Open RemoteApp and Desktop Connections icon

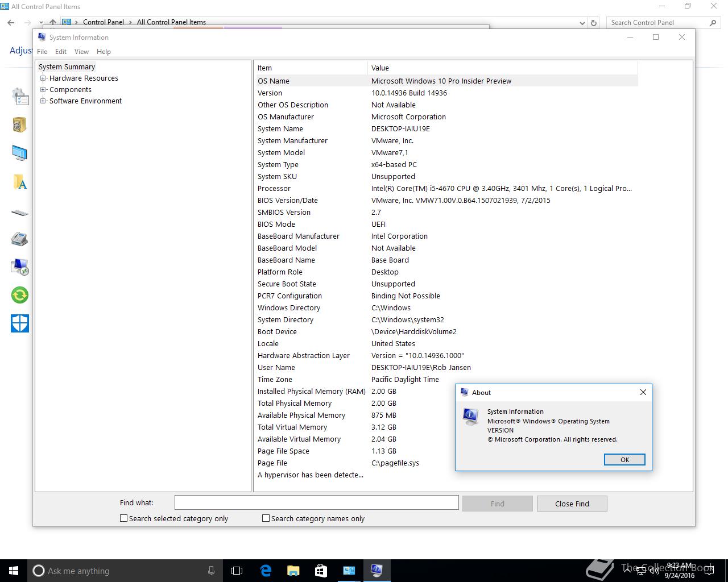tap(20, 267)
